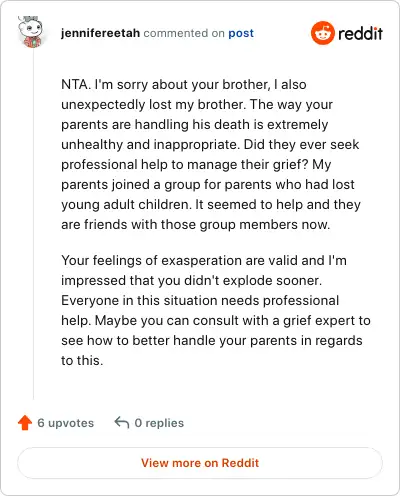This screenshot has width=400, height=496.
Task: Click the "commented on" gray text
Action: pyautogui.click(x=184, y=33)
